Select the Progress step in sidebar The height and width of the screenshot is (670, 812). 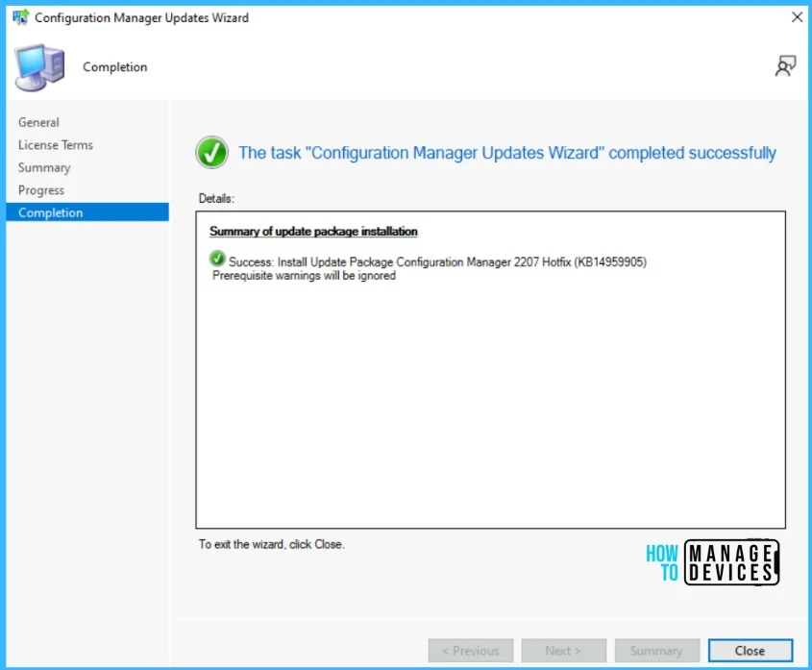tap(41, 190)
